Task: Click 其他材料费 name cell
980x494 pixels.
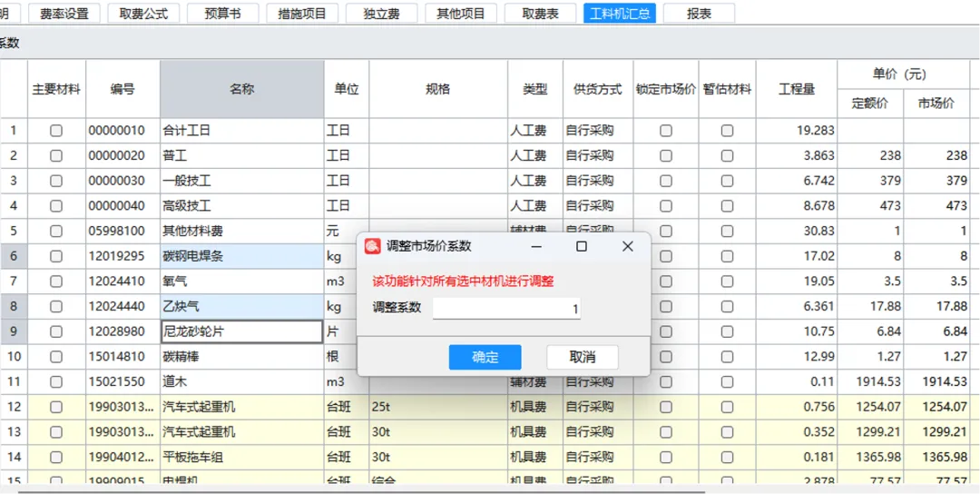Action: (242, 231)
